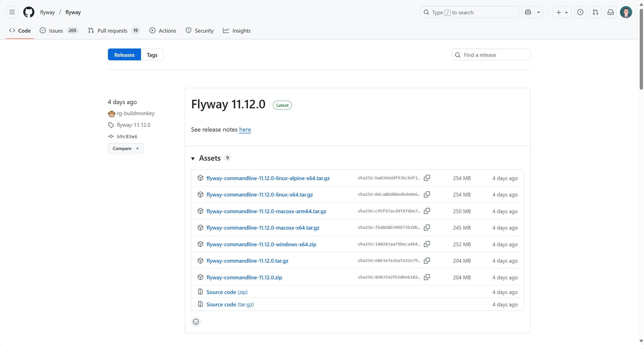644x345 pixels.
Task: Open the Create new plus menu
Action: (562, 12)
